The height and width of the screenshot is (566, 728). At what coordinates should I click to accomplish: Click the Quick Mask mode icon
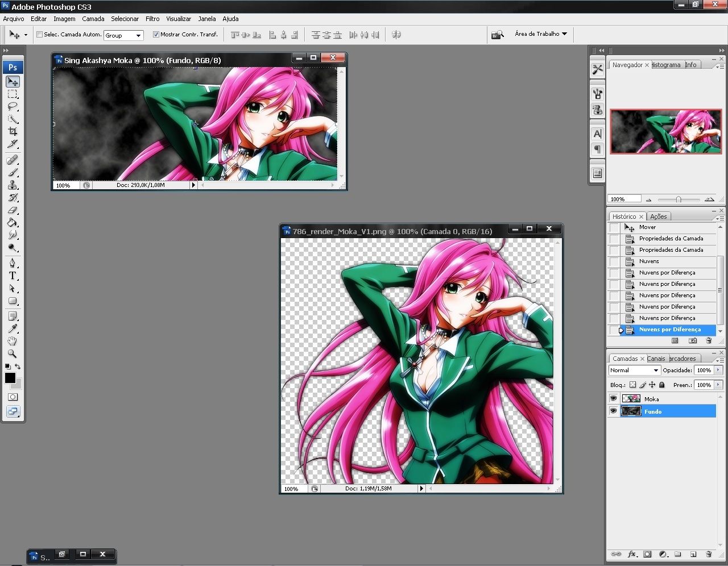pos(13,397)
